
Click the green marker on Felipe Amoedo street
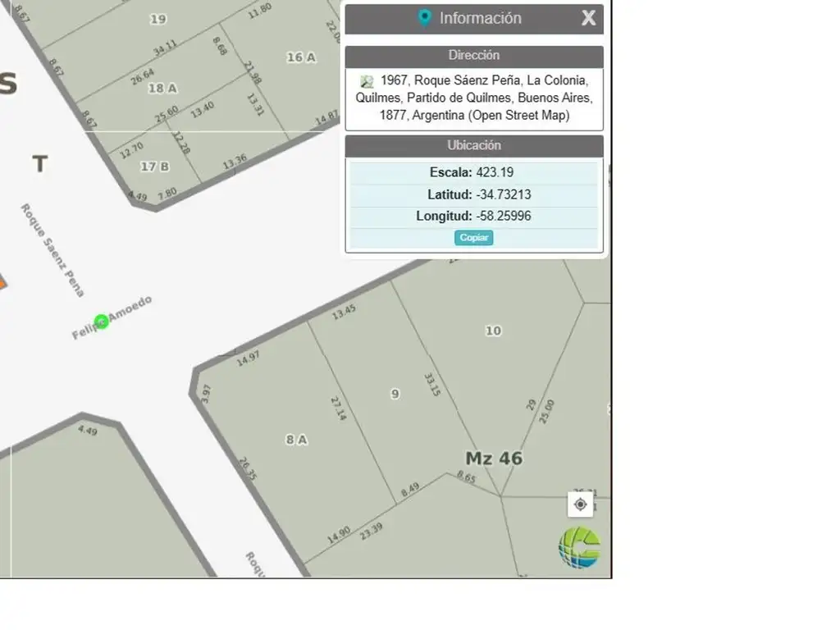tap(101, 322)
